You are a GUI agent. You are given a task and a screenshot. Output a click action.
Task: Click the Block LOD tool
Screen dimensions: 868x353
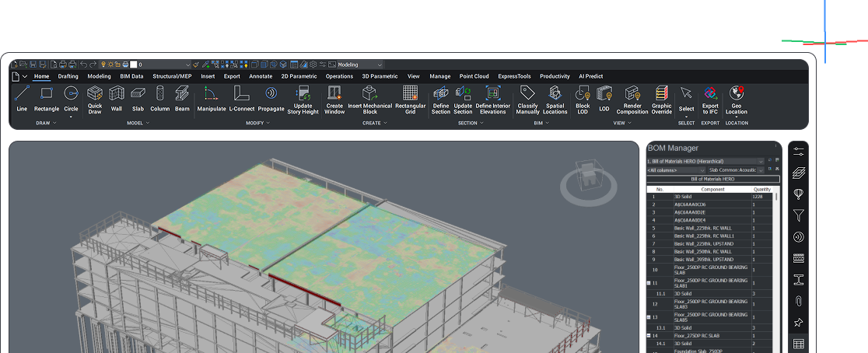[x=583, y=100]
